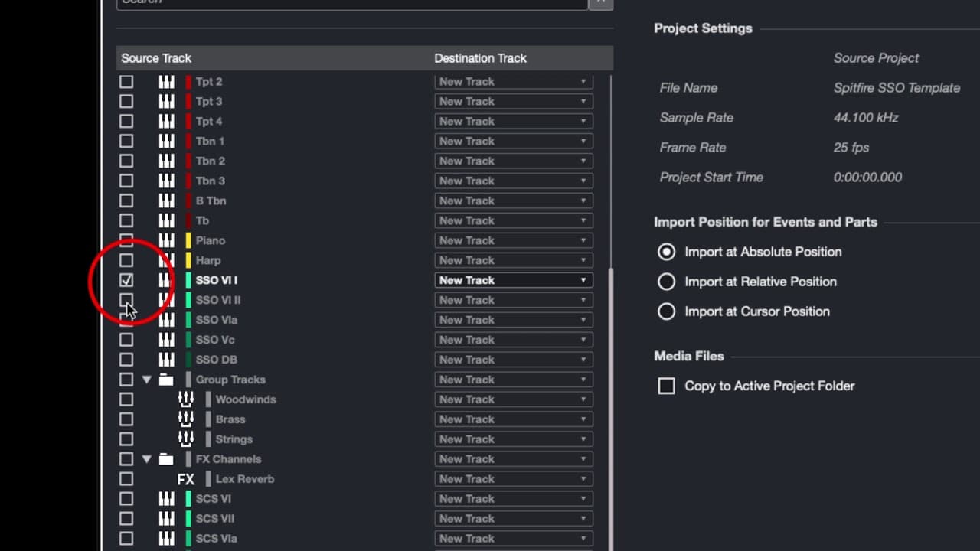This screenshot has height=551, width=980.
Task: Click the Piano track keyboard icon
Action: click(x=166, y=240)
